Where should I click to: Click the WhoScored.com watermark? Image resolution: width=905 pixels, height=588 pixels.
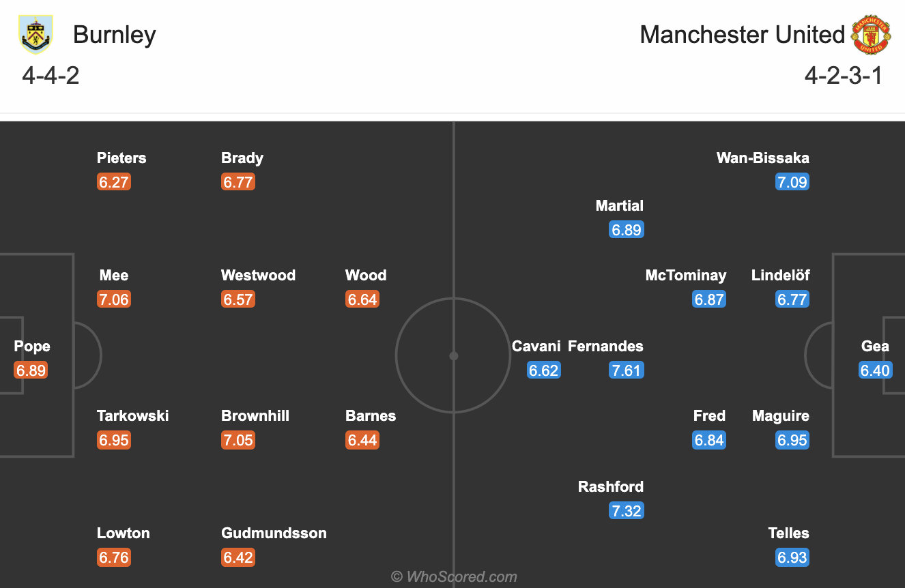(x=454, y=577)
